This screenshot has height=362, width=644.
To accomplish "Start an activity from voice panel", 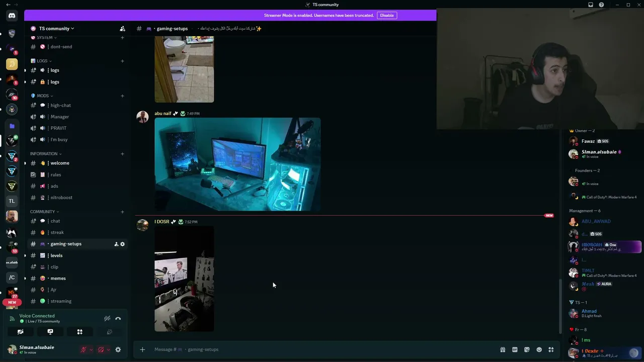I will 79,332.
